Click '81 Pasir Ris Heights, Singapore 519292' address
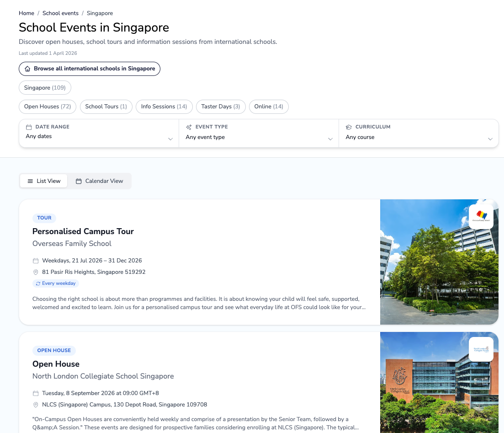Viewport: 504px width, 433px height. pos(94,272)
